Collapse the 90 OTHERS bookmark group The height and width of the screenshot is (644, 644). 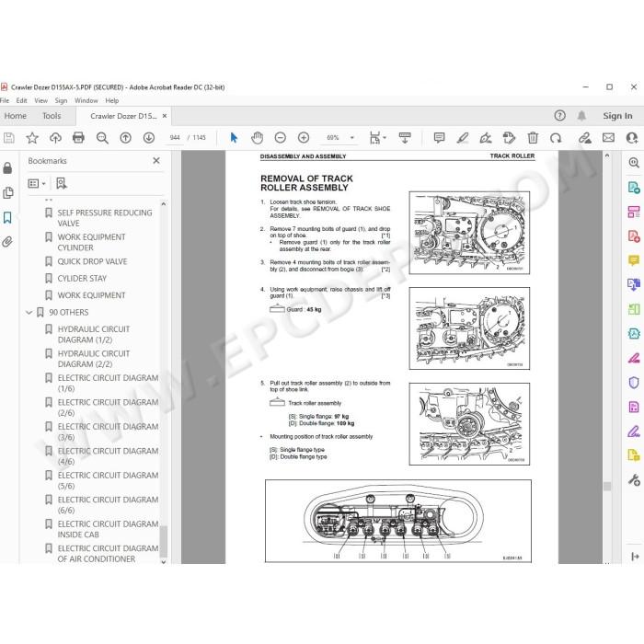pyautogui.click(x=29, y=313)
